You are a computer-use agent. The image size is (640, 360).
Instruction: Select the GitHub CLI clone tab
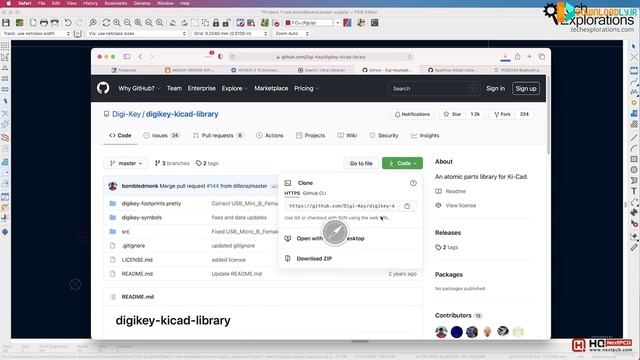[x=314, y=193]
